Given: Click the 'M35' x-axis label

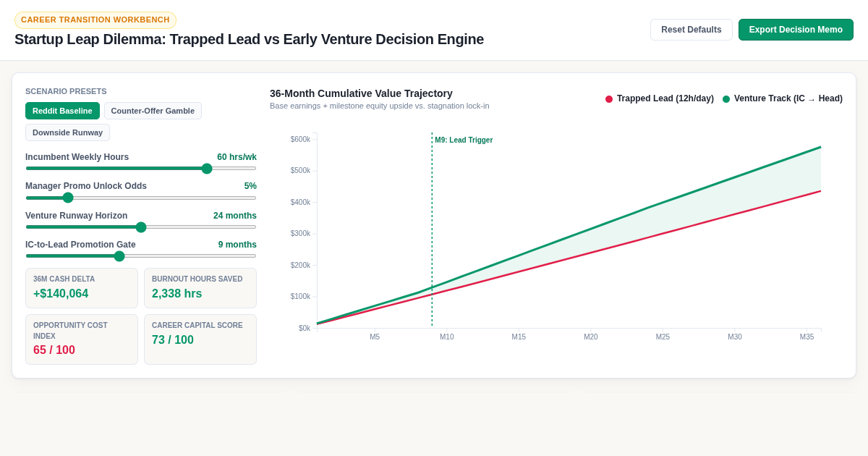Looking at the screenshot, I should (807, 337).
